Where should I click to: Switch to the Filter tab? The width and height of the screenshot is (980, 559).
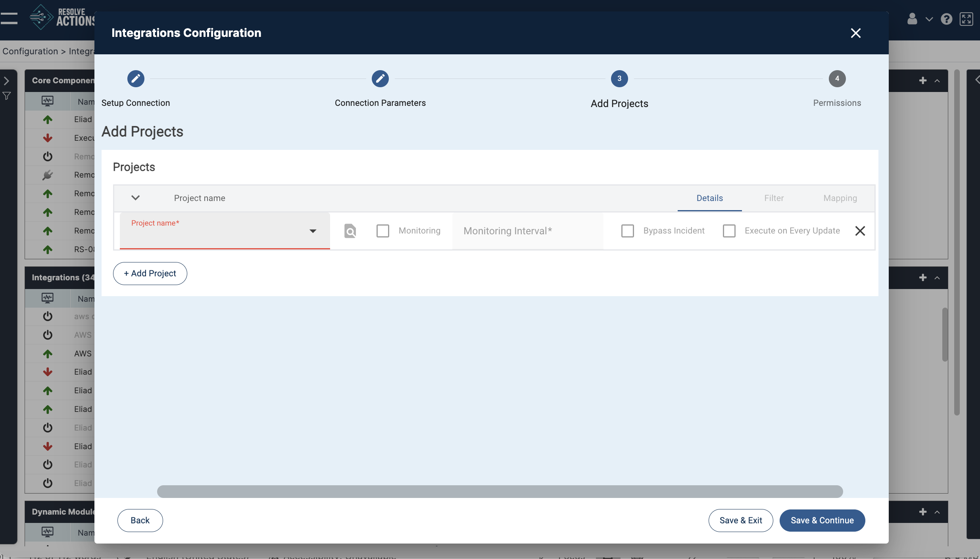coord(774,198)
